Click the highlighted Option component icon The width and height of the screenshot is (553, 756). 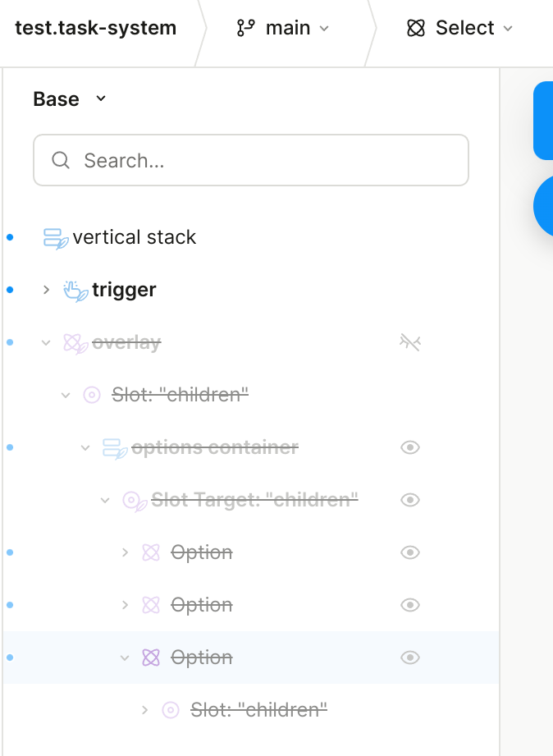click(150, 657)
